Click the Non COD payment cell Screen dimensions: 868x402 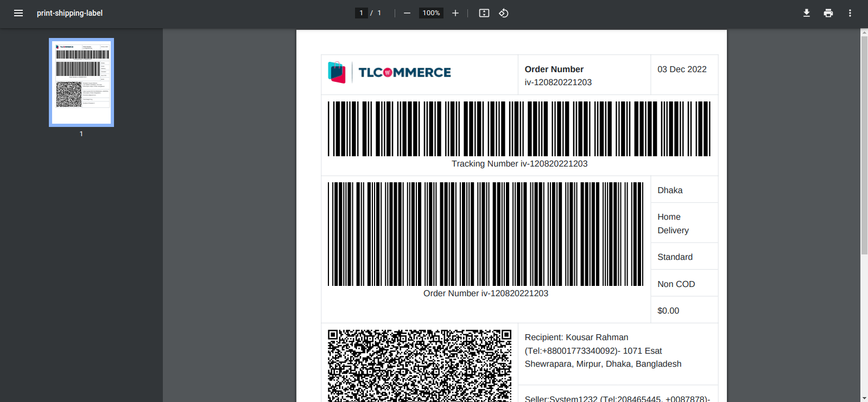point(676,284)
